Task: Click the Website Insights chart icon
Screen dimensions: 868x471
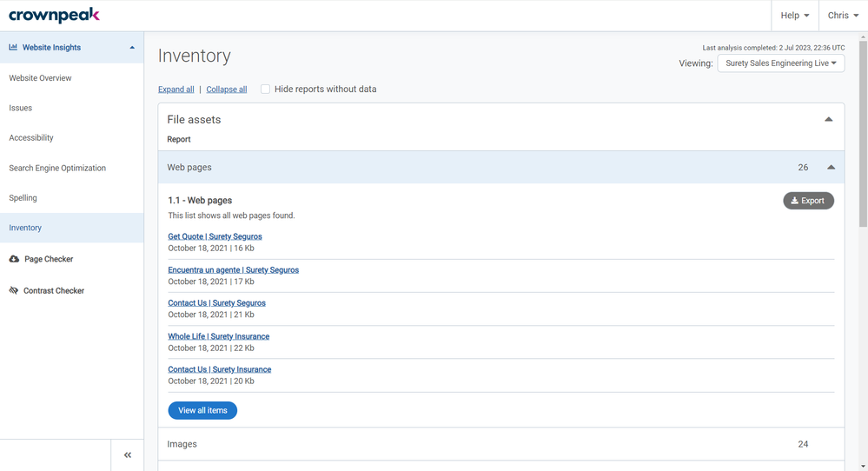Action: tap(13, 47)
